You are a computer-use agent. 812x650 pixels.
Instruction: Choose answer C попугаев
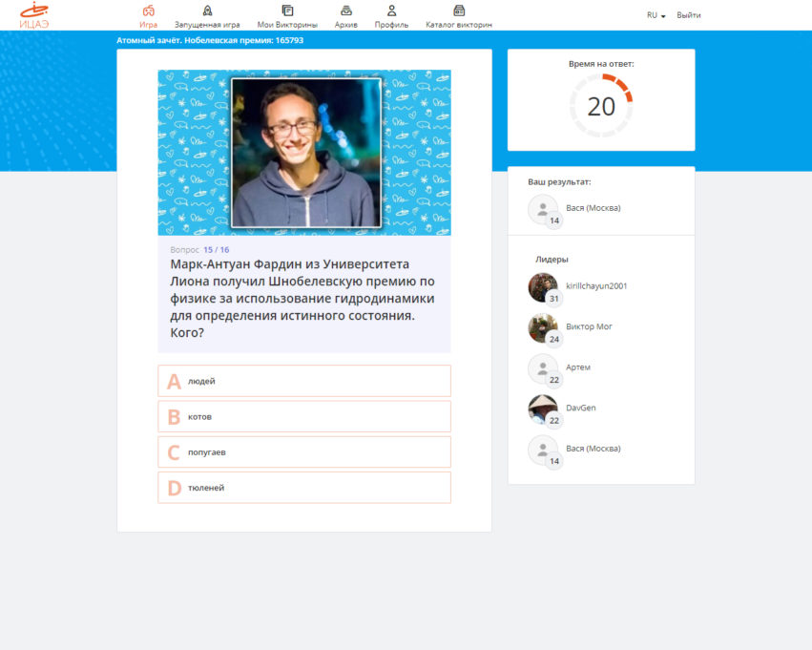click(x=303, y=452)
